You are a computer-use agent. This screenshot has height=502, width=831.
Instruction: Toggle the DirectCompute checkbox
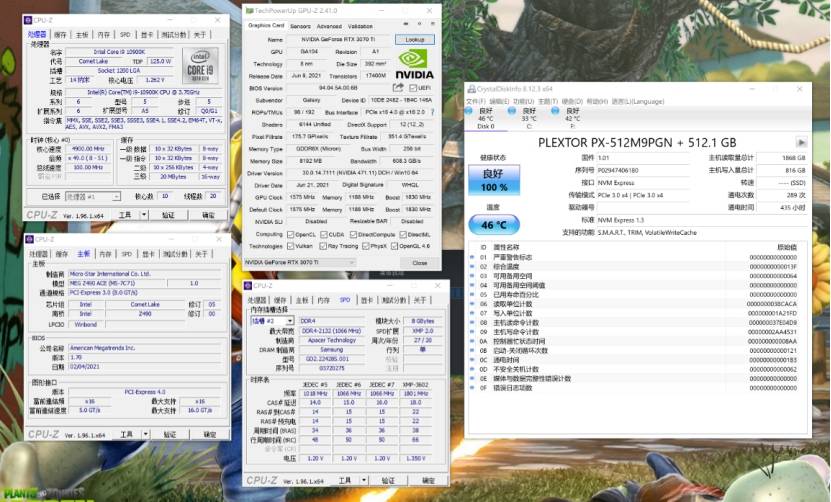coord(353,234)
